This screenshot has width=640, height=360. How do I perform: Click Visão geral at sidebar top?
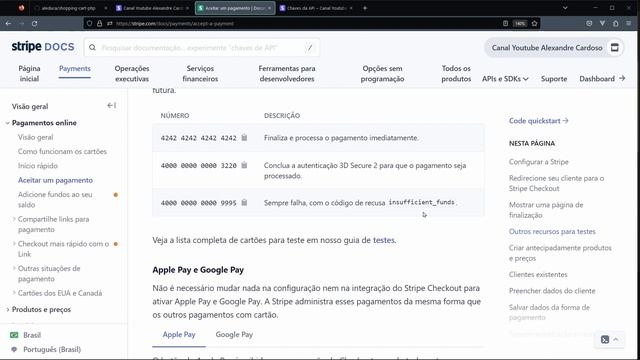30,107
